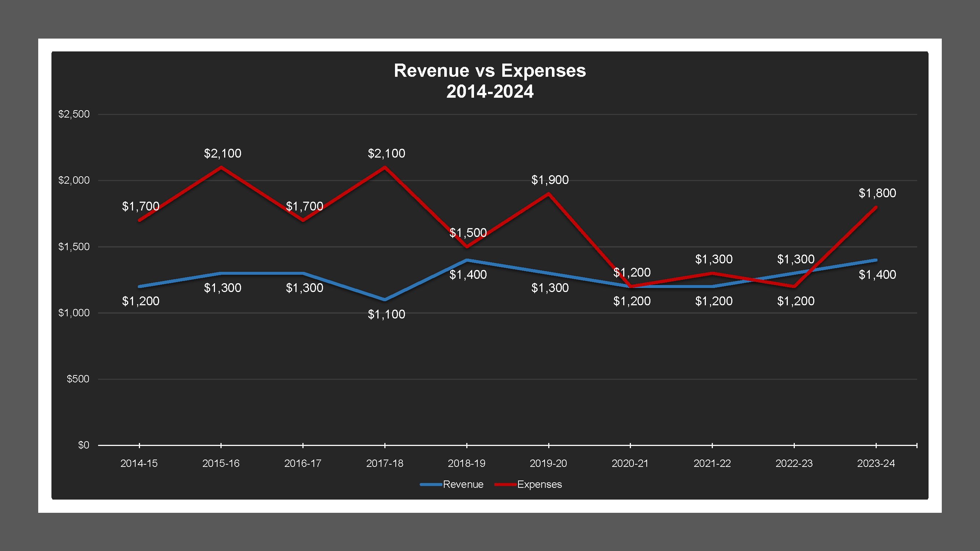Click the $1,100 revenue data label
This screenshot has height=551, width=980.
coord(387,314)
